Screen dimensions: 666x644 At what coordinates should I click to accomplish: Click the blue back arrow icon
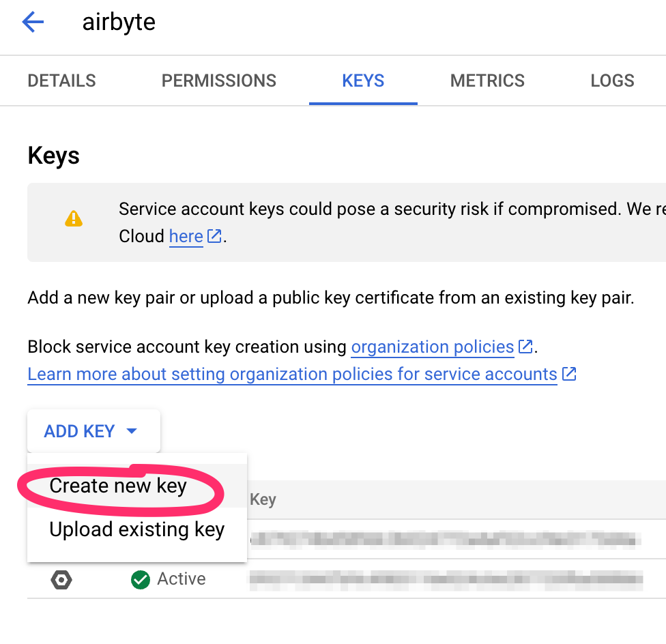[32, 21]
